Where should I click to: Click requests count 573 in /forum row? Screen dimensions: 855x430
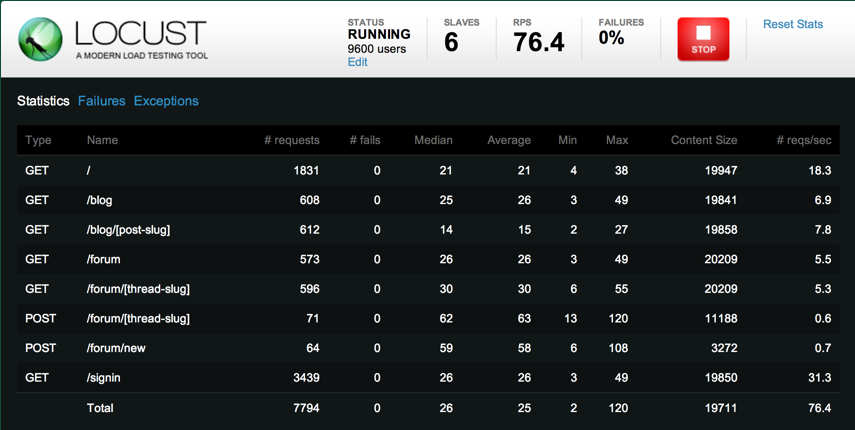click(310, 259)
